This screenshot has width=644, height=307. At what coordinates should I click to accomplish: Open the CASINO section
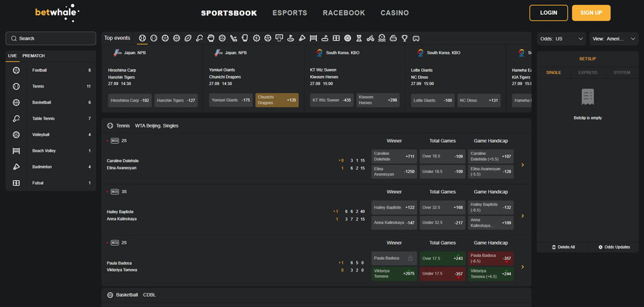pos(395,13)
